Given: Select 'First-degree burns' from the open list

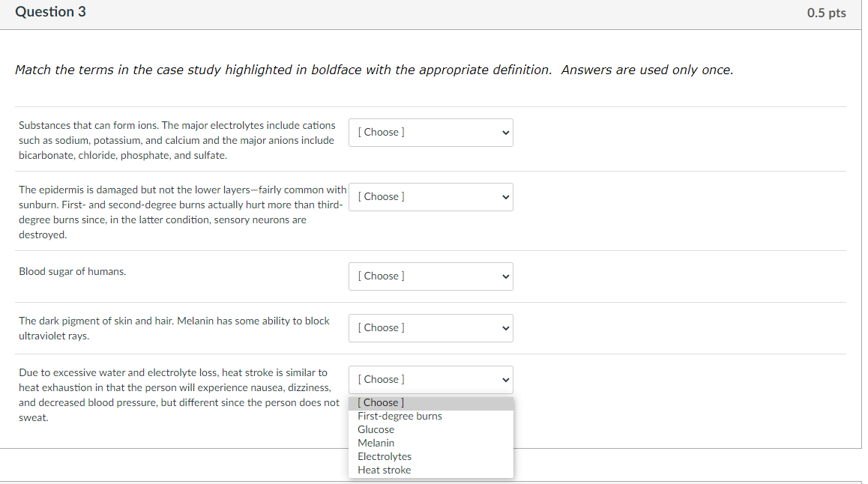Looking at the screenshot, I should [431, 417].
